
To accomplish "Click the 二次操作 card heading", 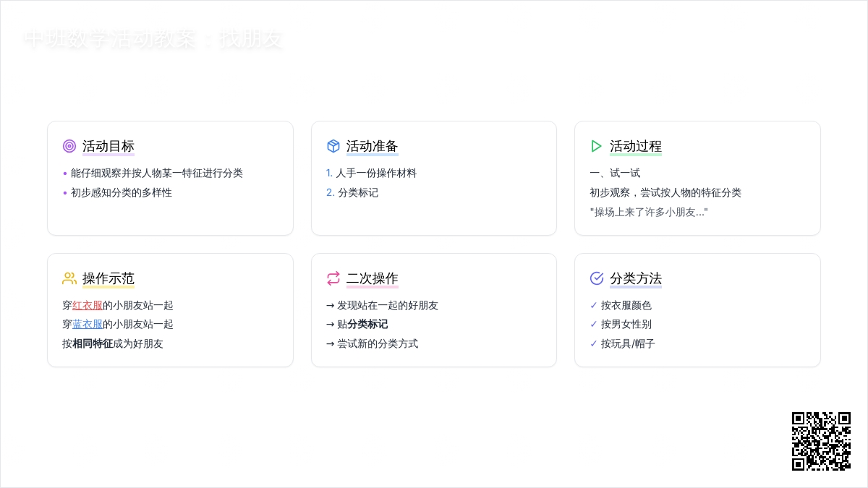I will click(373, 278).
